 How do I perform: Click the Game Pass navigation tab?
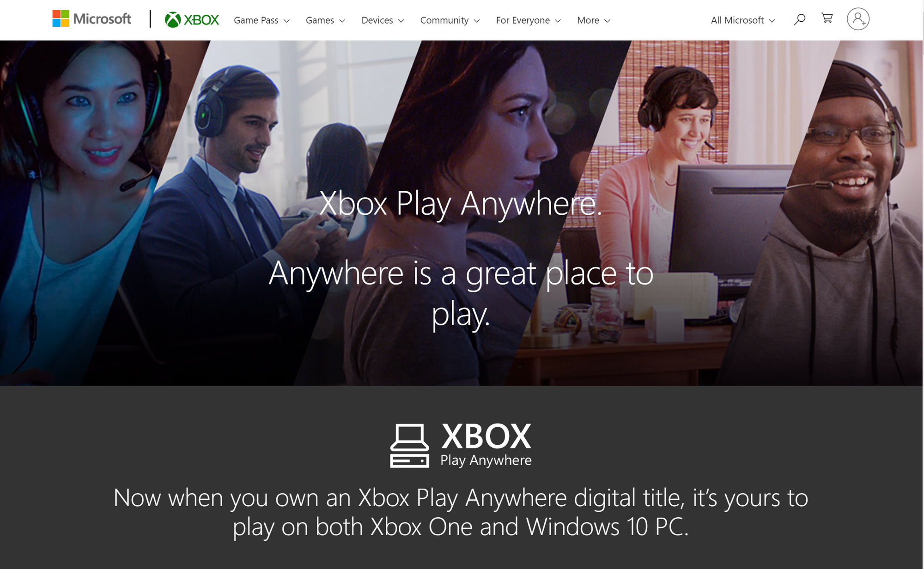point(257,20)
